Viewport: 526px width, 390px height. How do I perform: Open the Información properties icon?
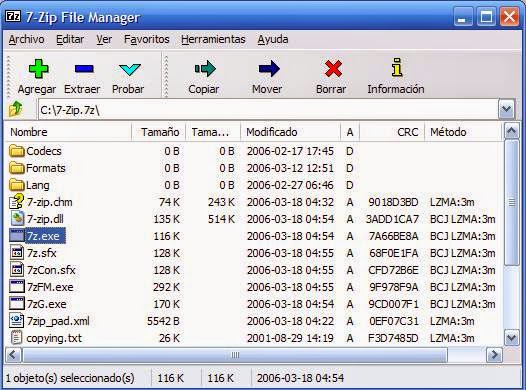coord(397,67)
